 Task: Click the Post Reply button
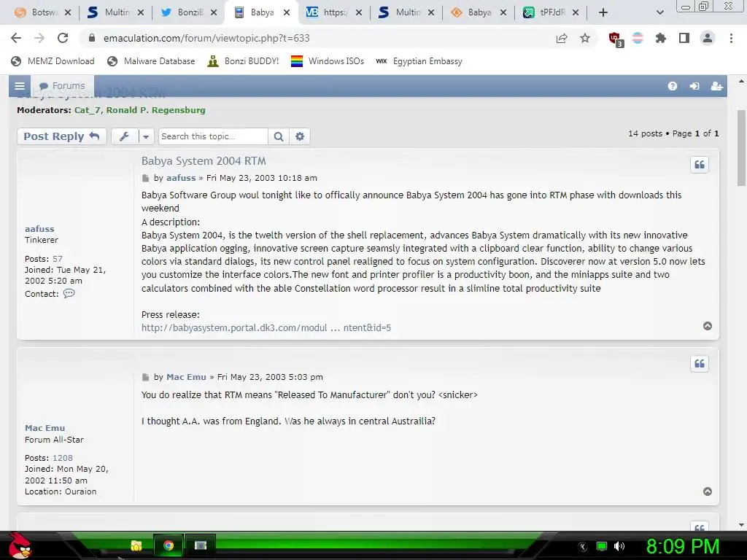[61, 136]
